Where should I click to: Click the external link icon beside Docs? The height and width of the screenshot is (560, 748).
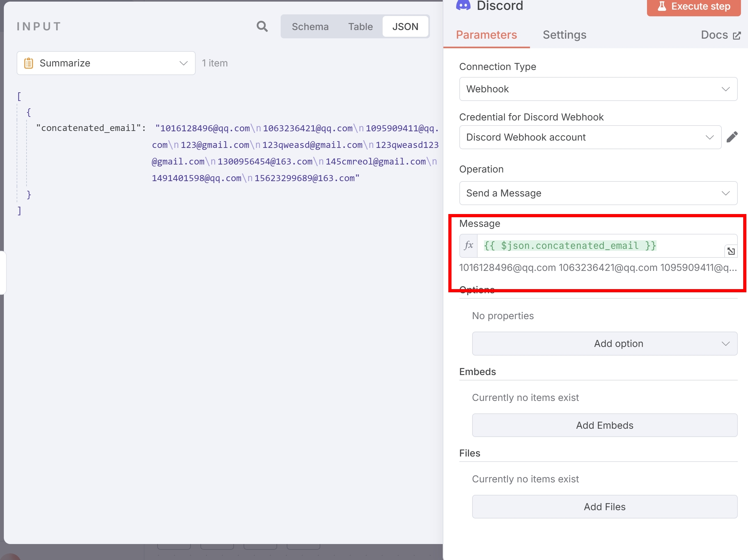coord(736,35)
